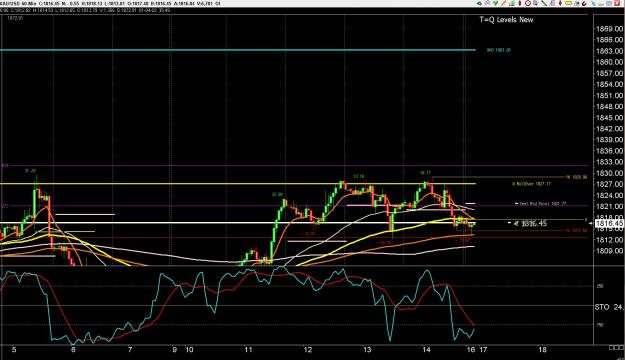Click the 1857.00 price axis label
Image resolution: width=625 pixels, height=360 pixels.
click(x=609, y=73)
